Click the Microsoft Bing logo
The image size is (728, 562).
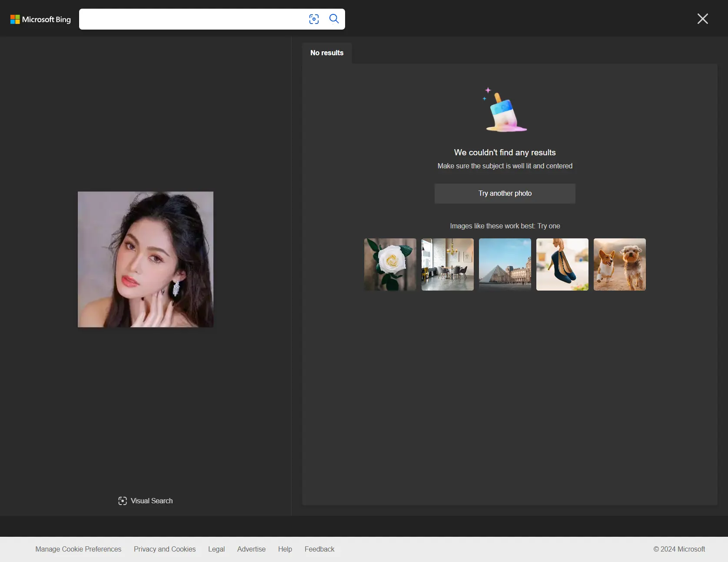(40, 20)
